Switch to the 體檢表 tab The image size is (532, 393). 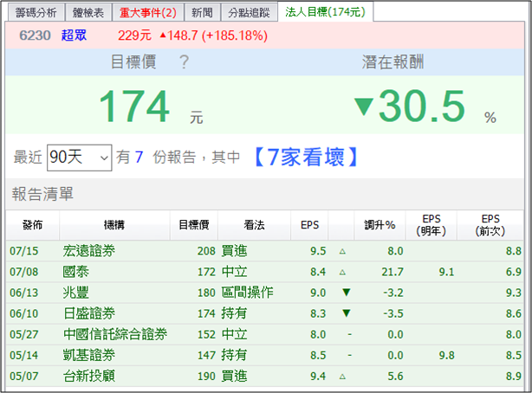point(88,12)
